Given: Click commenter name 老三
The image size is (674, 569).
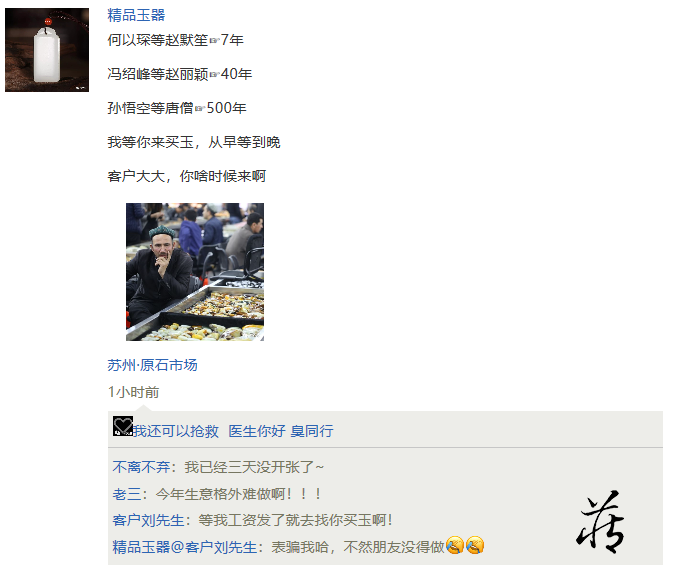Looking at the screenshot, I should tap(127, 494).
